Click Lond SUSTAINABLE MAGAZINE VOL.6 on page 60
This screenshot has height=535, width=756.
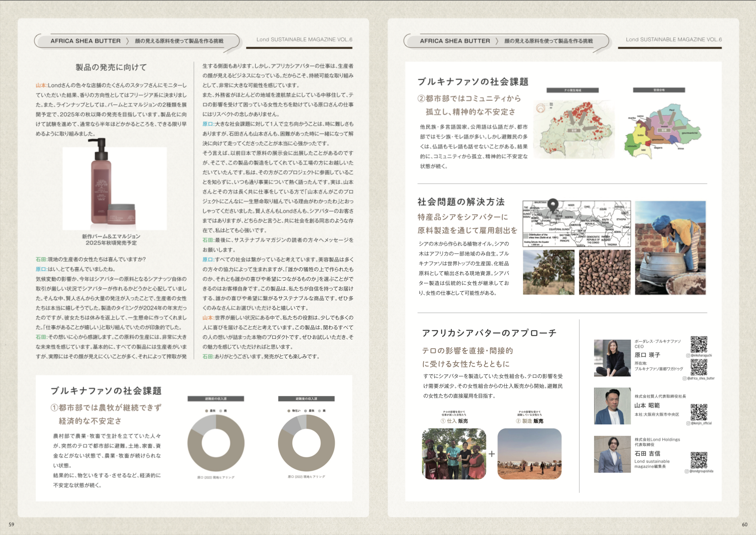tap(674, 40)
